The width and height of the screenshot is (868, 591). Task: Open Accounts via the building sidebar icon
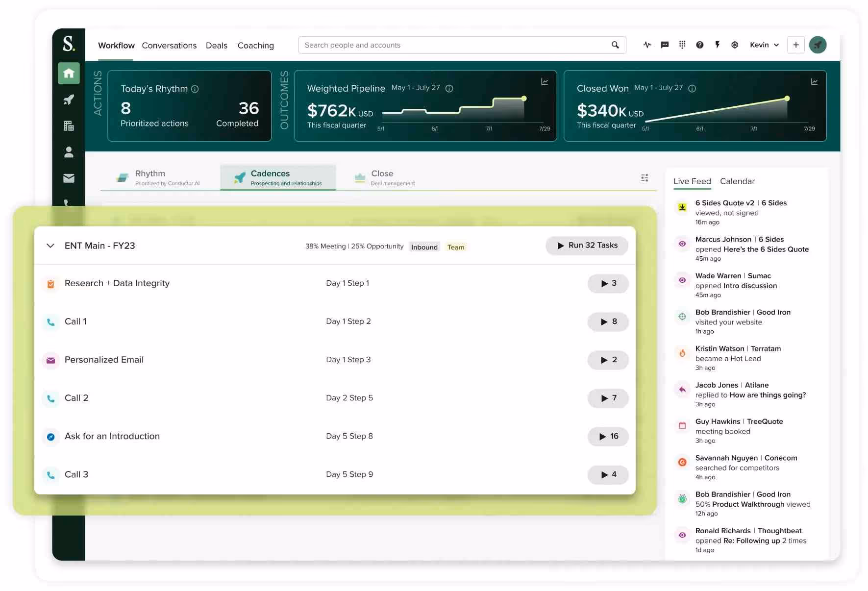[69, 125]
